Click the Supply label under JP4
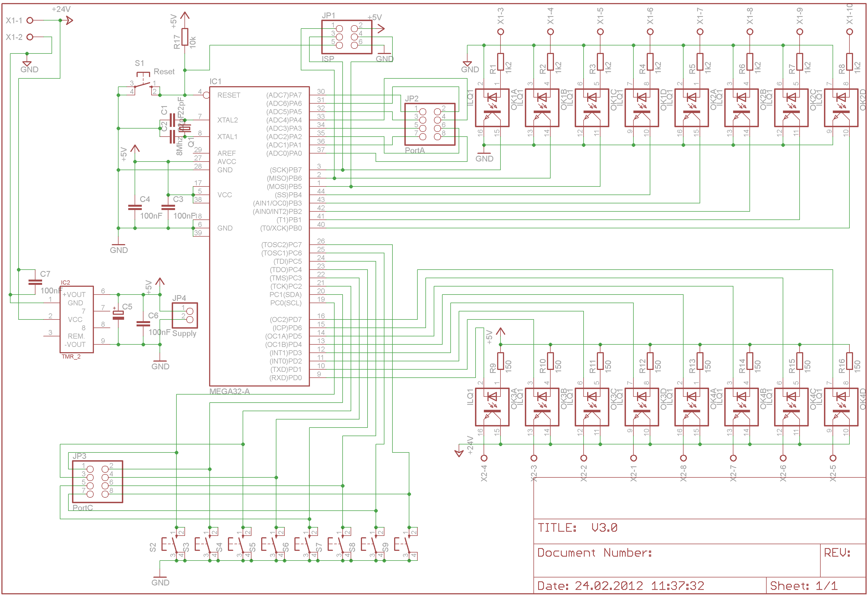 [184, 333]
